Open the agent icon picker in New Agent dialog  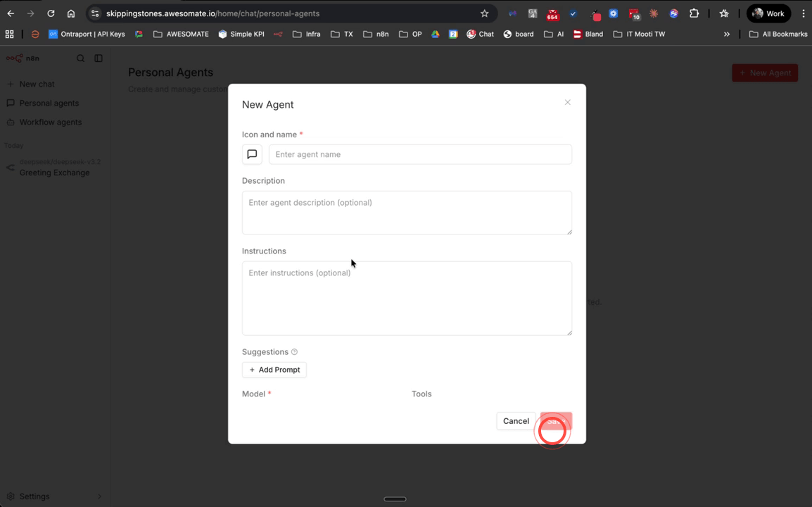click(252, 154)
